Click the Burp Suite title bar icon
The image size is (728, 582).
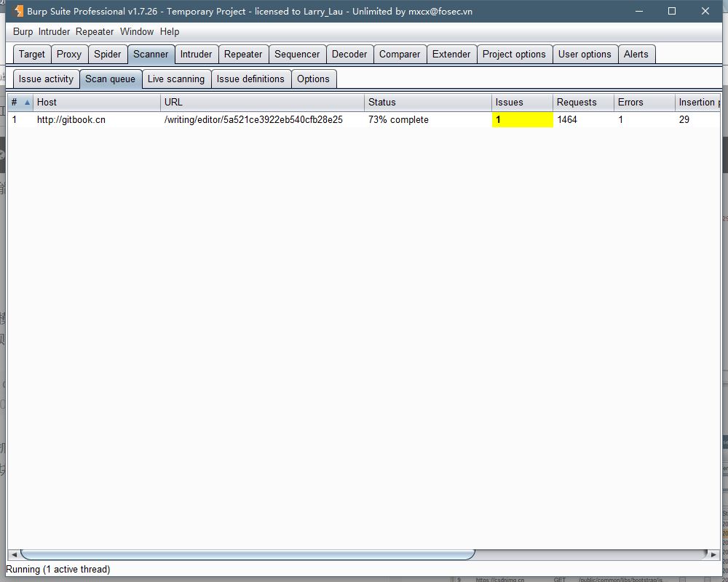tap(19, 11)
